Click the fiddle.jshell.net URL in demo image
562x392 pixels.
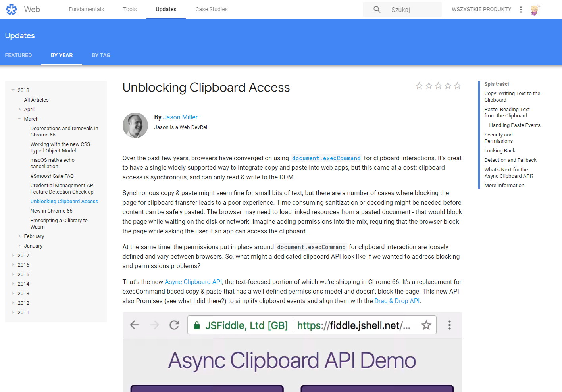coord(354,325)
